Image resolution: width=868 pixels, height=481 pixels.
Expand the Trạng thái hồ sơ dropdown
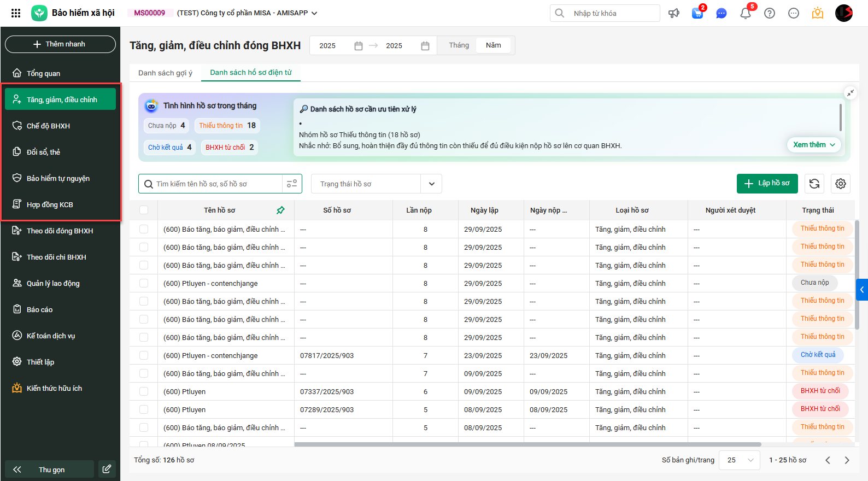pos(431,184)
